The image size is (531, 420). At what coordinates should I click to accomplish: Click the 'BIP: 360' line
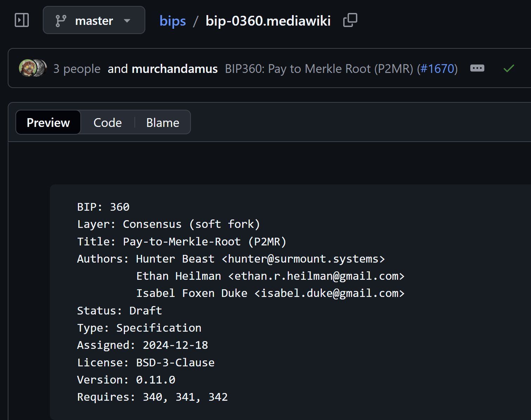[x=103, y=207]
